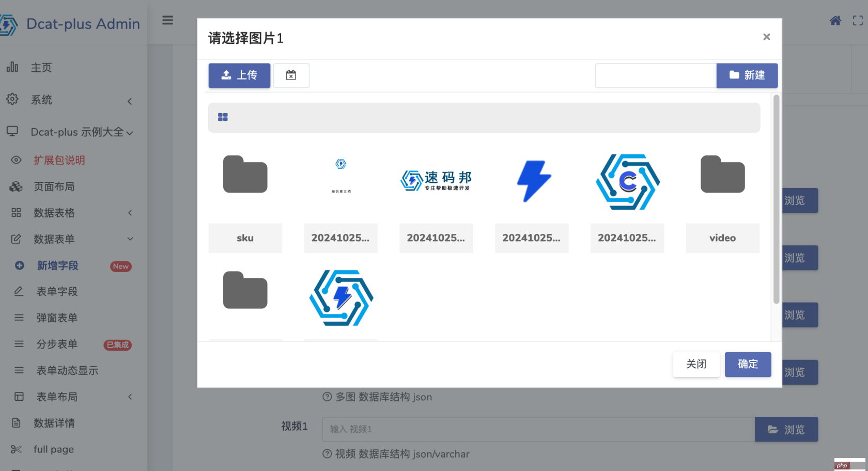This screenshot has height=471, width=868.
Task: Expand the 数据表格 submenu chevron
Action: click(x=130, y=213)
